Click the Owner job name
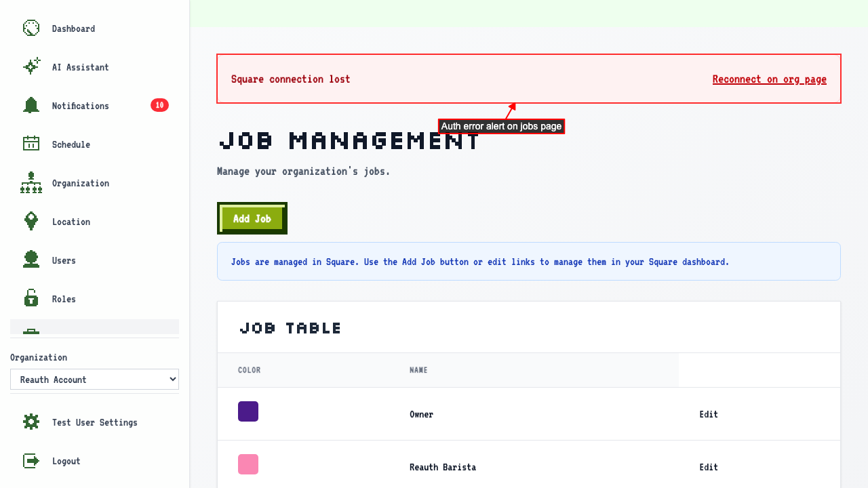The width and height of the screenshot is (868, 488). tap(421, 414)
